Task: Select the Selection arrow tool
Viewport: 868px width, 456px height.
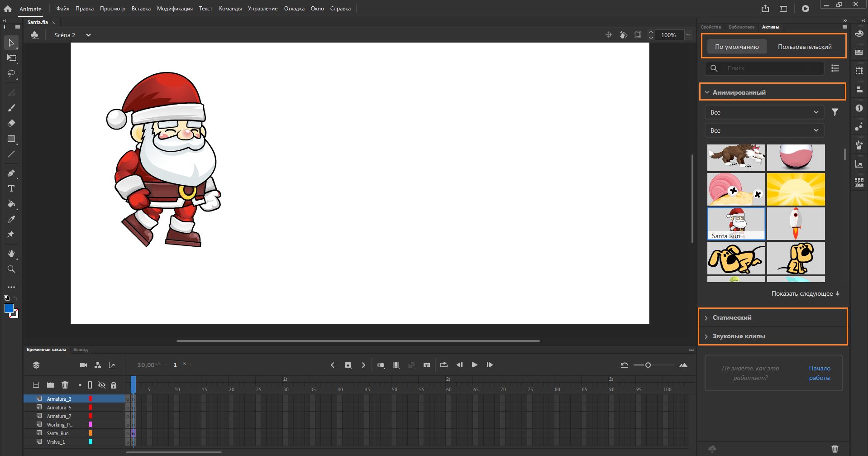Action: point(11,43)
